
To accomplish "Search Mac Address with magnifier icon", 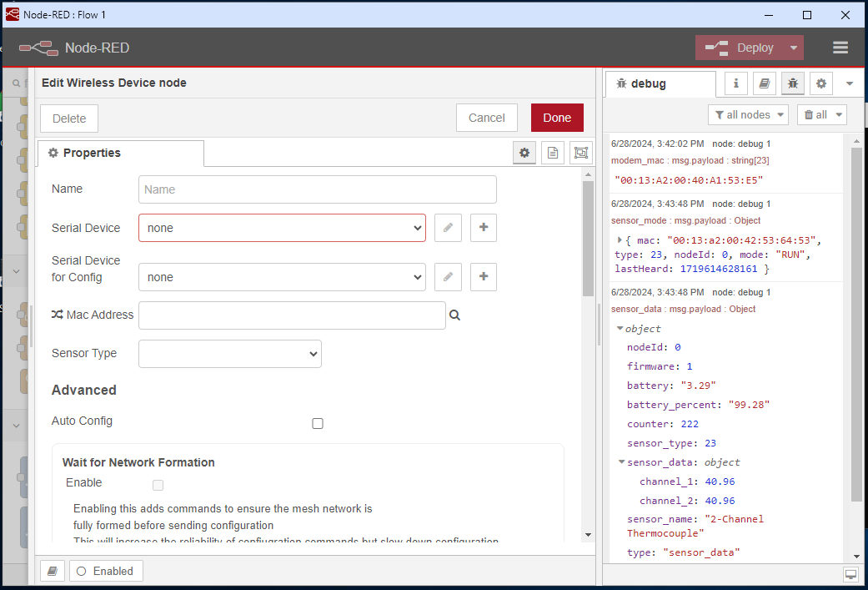I will coord(455,315).
